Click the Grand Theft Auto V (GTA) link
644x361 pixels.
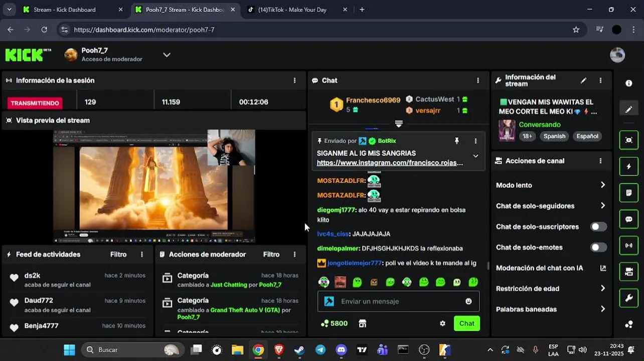point(245,310)
